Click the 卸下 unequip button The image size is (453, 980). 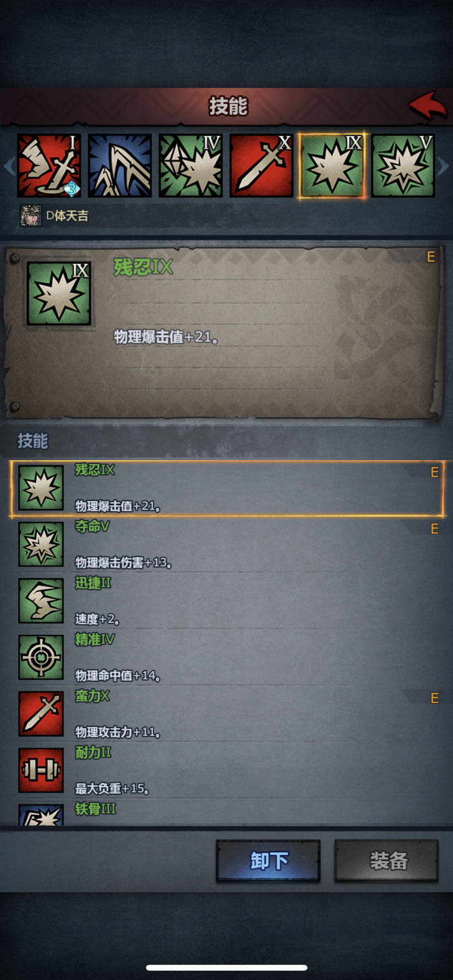[268, 861]
